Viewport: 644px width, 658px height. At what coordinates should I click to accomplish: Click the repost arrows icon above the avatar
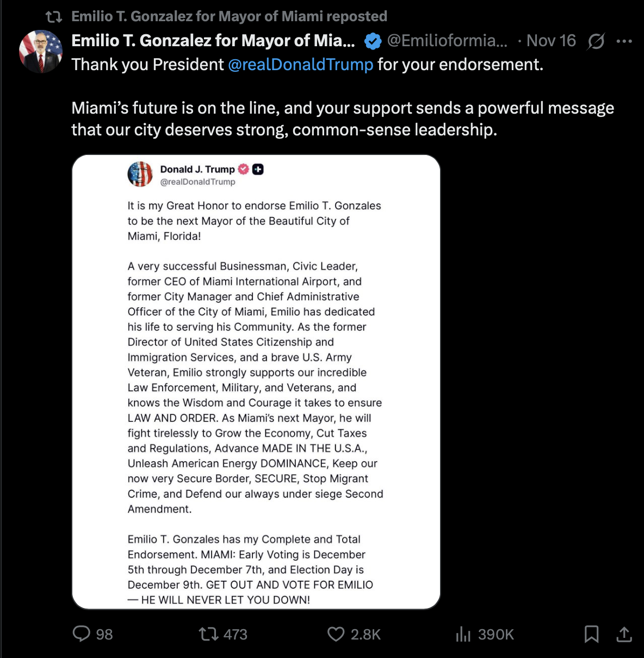(x=54, y=17)
